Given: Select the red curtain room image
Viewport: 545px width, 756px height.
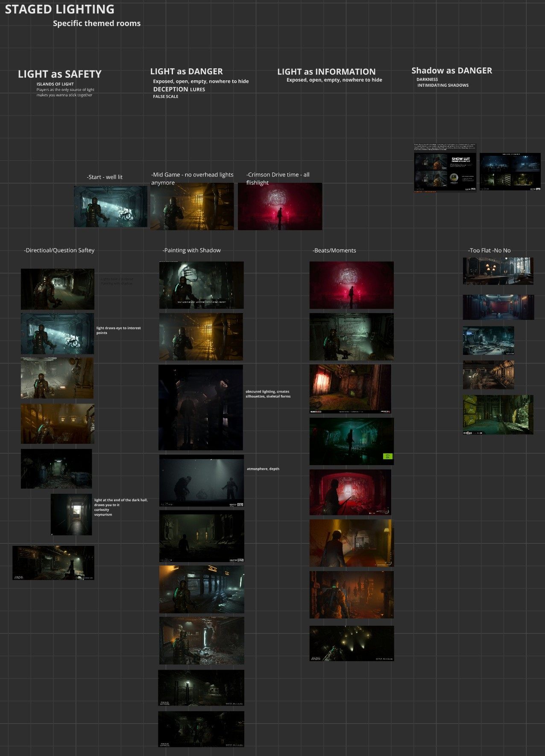Looking at the screenshot, I should [x=350, y=389].
